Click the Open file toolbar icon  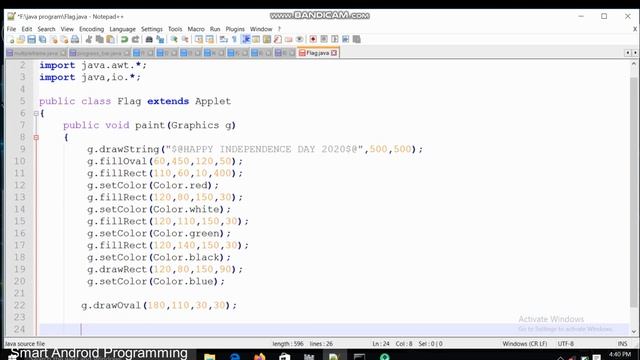(x=21, y=40)
